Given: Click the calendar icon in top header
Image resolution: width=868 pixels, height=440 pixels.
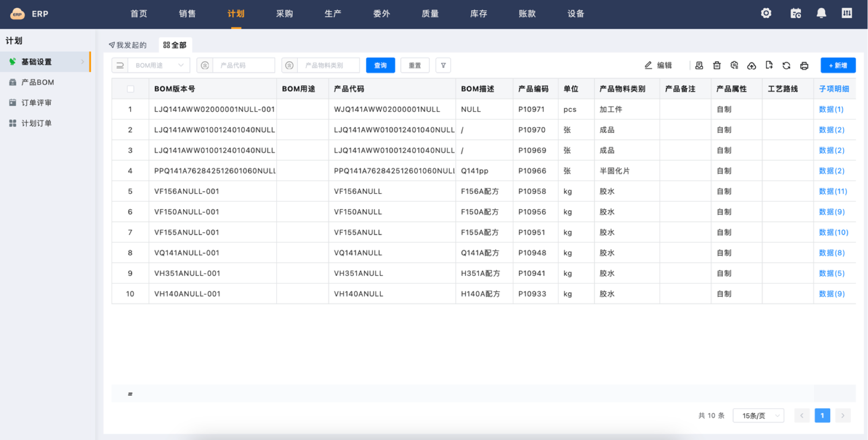Looking at the screenshot, I should point(795,14).
